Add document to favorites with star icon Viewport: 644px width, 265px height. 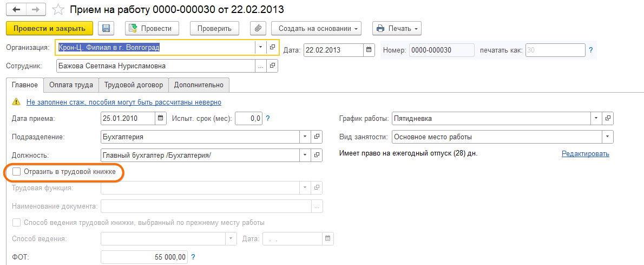point(58,10)
